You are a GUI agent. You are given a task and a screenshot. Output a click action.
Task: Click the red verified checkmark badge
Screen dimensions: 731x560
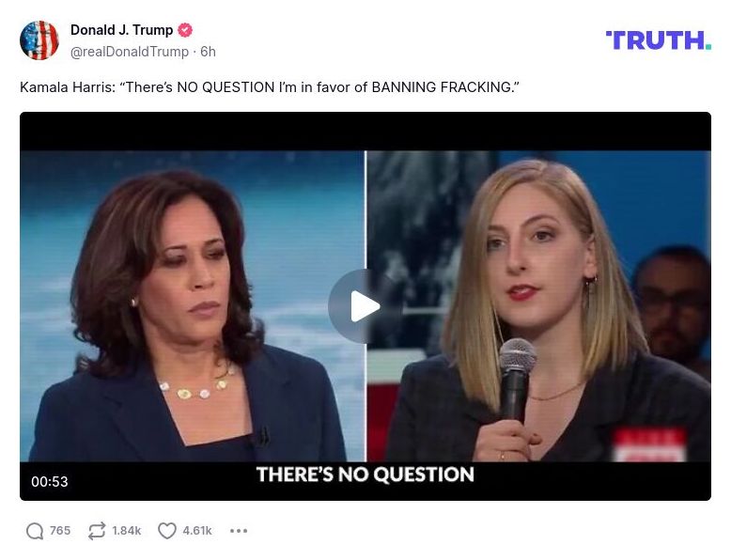(185, 30)
